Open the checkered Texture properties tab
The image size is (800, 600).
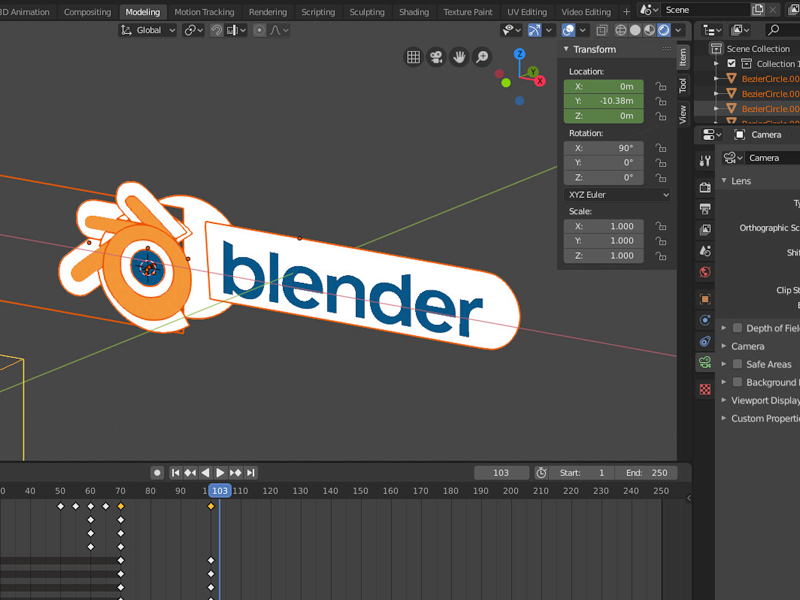point(705,389)
